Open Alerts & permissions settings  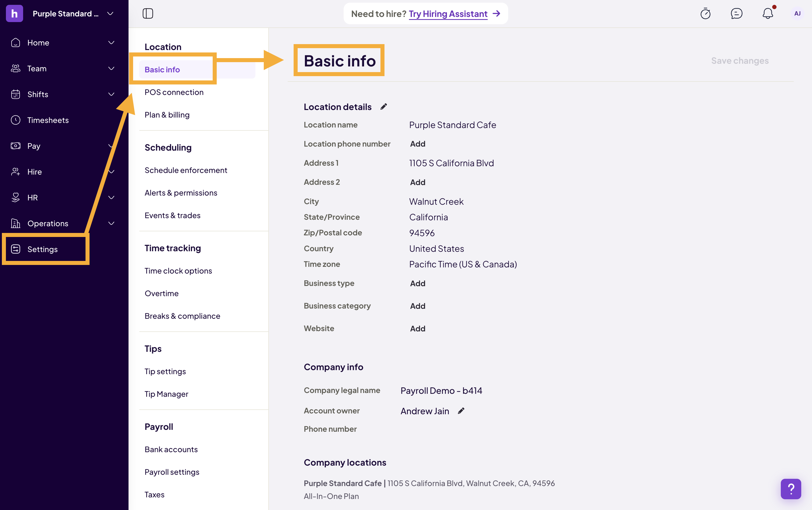tap(181, 193)
